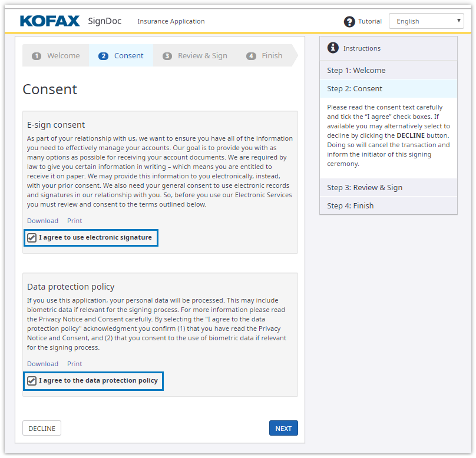476x458 pixels.
Task: Click the Kofax logo
Action: (50, 21)
